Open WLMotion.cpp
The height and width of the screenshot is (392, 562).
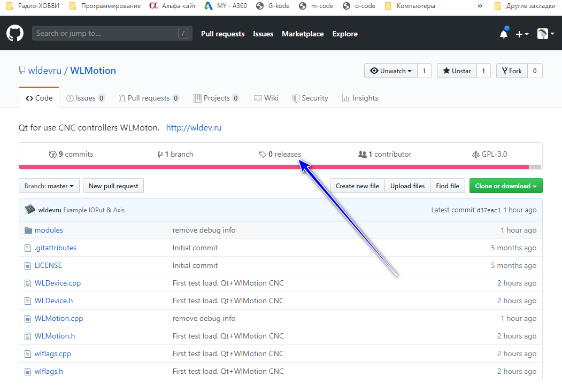coord(59,318)
